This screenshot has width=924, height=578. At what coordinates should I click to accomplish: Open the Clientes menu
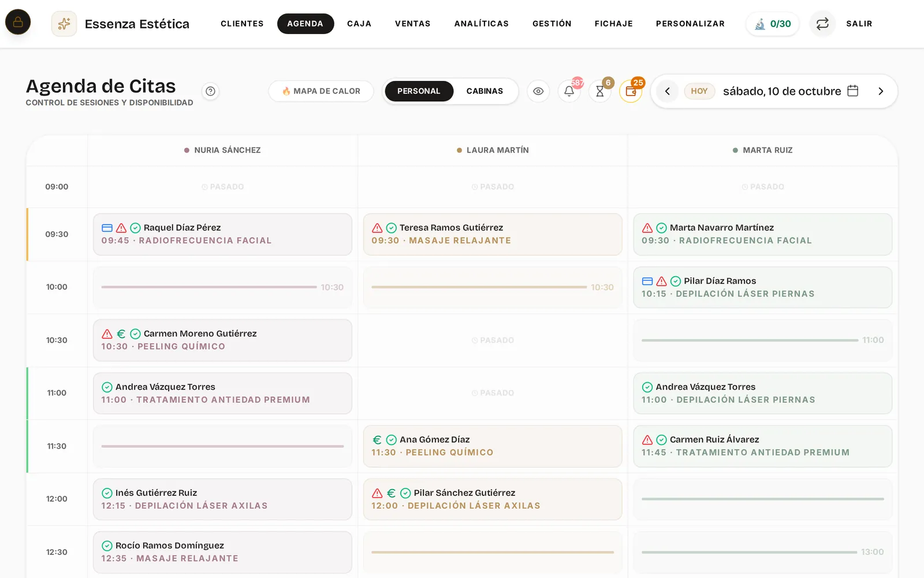(242, 24)
